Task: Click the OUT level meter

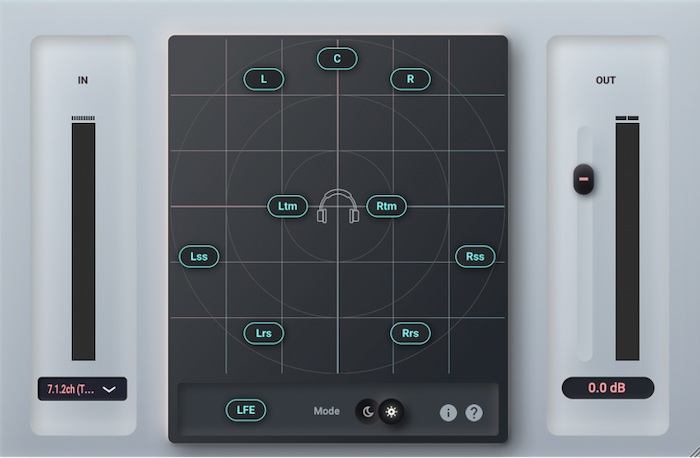Action: (627, 240)
